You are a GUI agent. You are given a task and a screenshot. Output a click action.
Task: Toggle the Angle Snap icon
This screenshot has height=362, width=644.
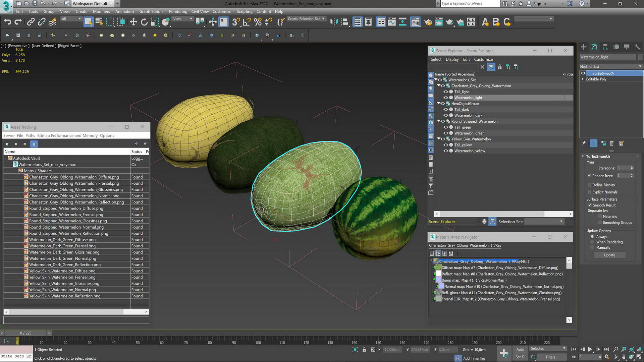point(247,22)
